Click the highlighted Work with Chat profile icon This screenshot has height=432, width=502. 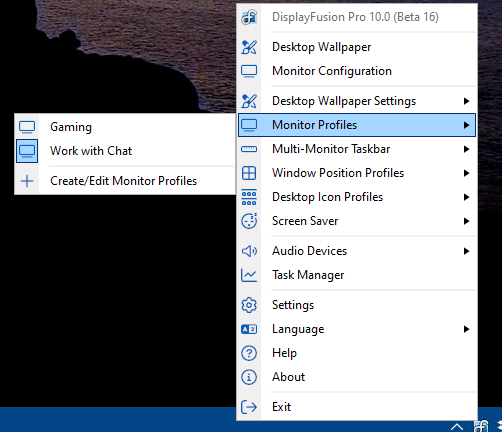coord(27,151)
